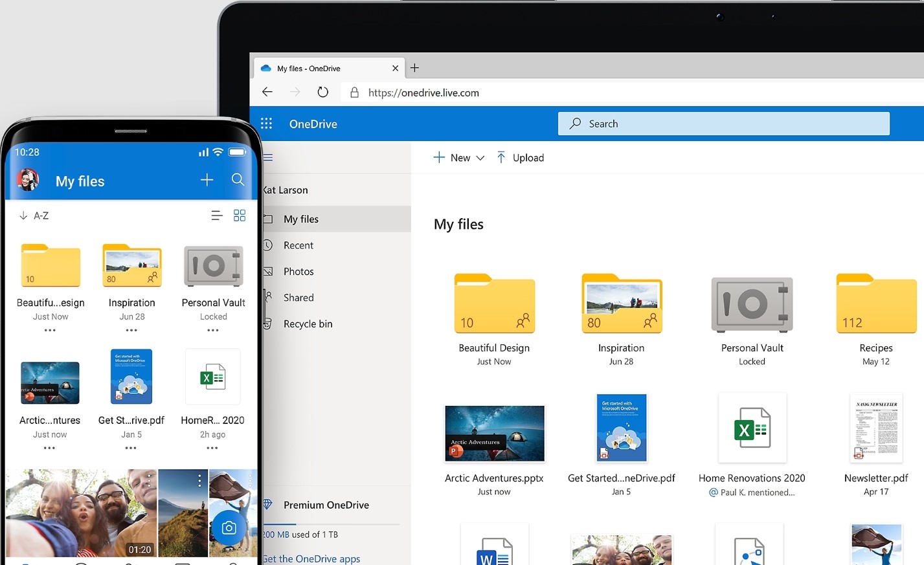Toggle the hamburger navigation menu in web sidebar
The image size is (924, 565).
pos(268,157)
